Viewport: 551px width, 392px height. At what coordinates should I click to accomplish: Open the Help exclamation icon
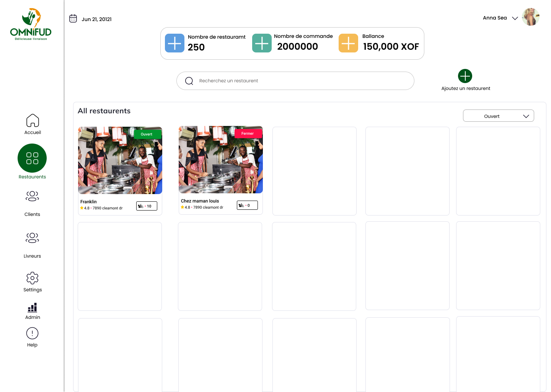click(x=32, y=333)
